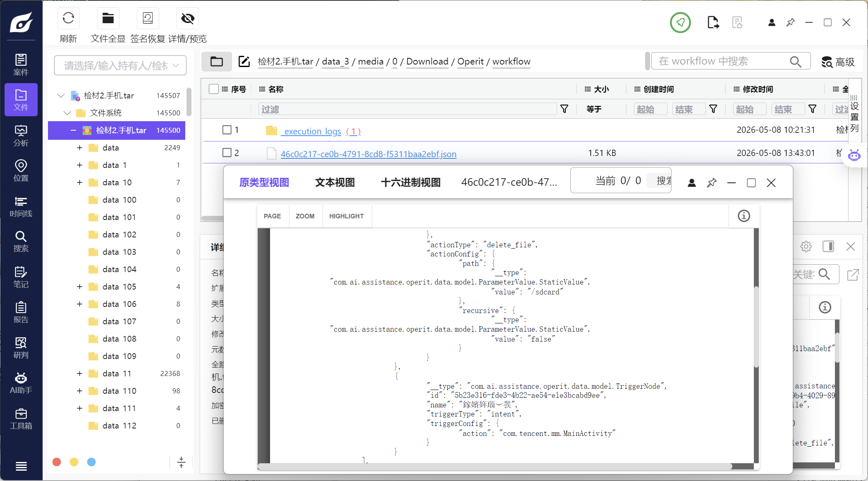Open the 时间线 (Timeline) sidebar section
This screenshot has width=868, height=481.
coord(21,206)
